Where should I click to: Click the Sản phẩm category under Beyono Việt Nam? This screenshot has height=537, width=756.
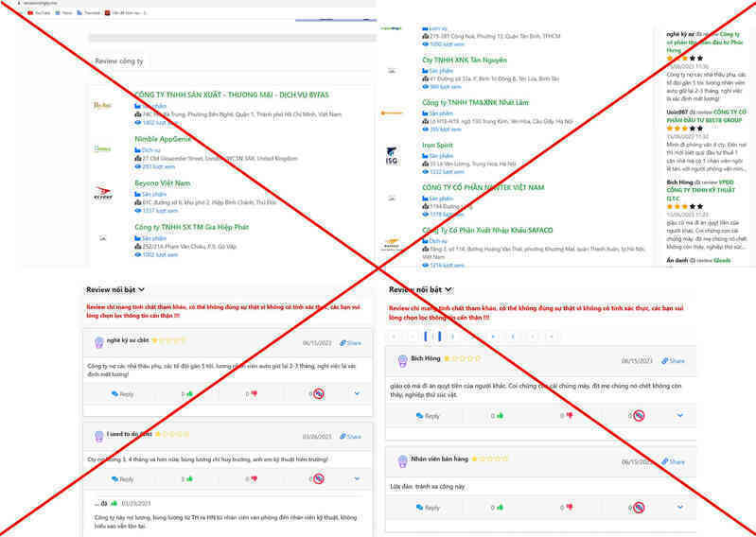[x=154, y=194]
